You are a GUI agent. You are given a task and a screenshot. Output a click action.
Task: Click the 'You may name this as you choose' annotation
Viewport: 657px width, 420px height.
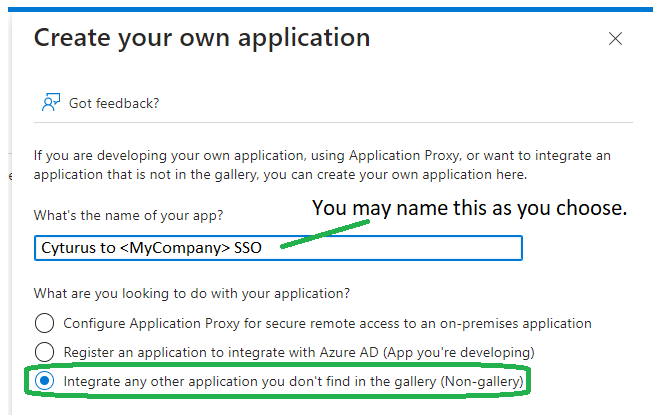tap(469, 208)
